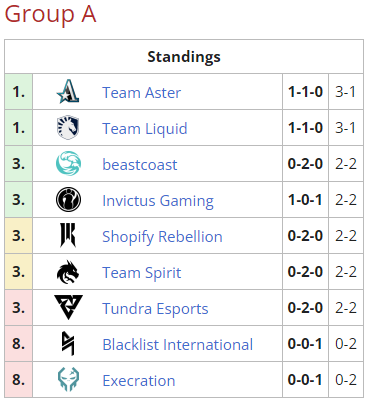371x405 pixels.
Task: Click the Tundra Esports triangle logo
Action: click(68, 307)
